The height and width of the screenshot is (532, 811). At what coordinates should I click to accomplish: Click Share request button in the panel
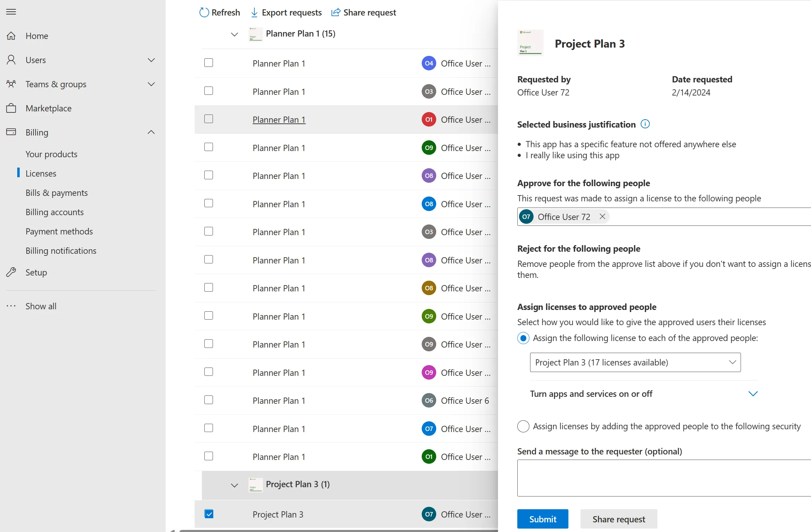click(x=618, y=519)
